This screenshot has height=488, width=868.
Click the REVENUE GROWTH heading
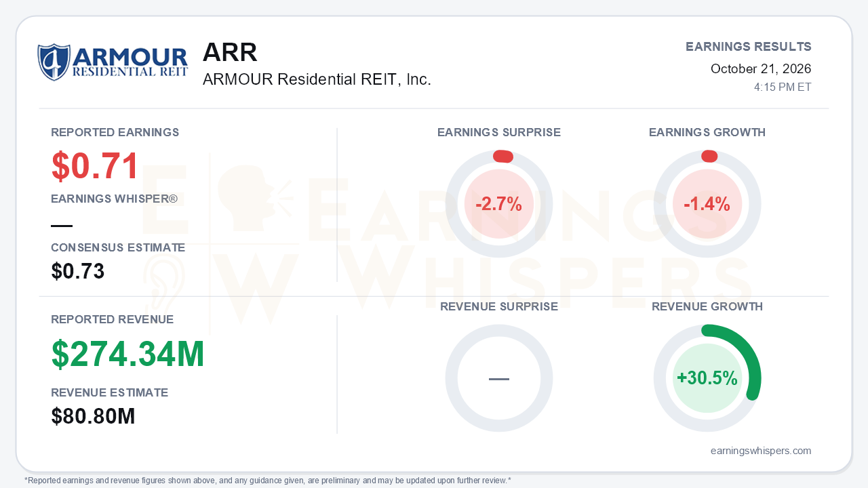(707, 306)
